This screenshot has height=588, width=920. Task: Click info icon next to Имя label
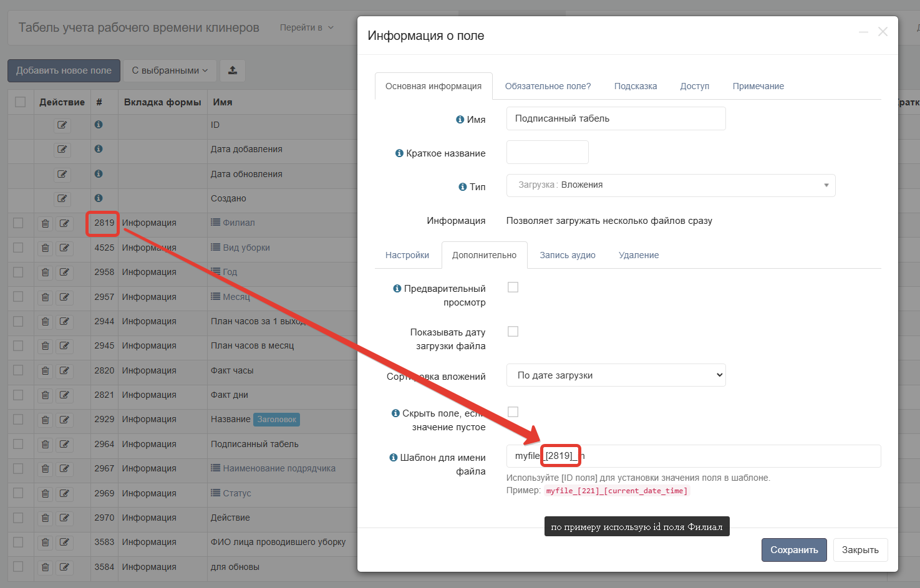point(460,120)
